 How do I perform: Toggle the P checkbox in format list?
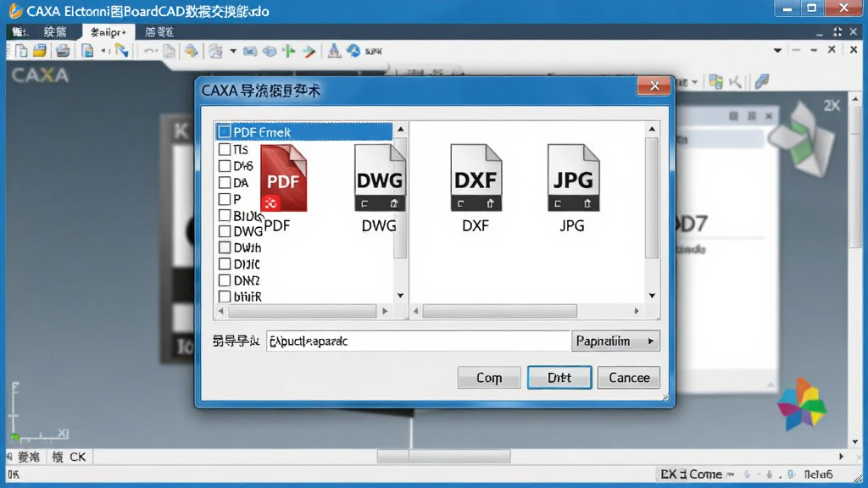tap(224, 198)
